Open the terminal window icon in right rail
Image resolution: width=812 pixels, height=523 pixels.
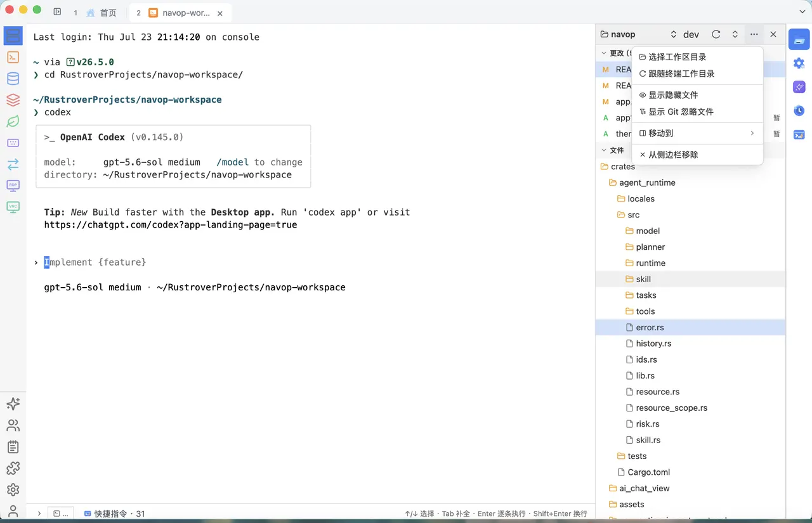coord(799,134)
